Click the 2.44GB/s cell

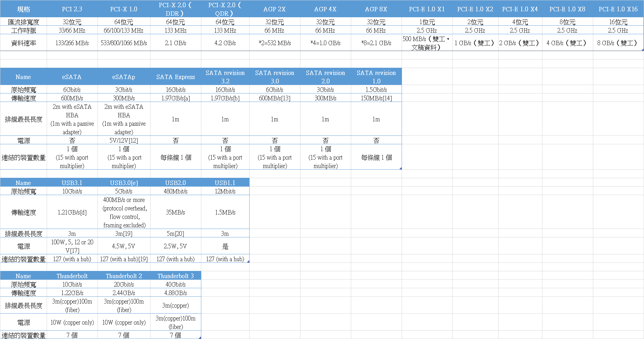pyautogui.click(x=124, y=293)
